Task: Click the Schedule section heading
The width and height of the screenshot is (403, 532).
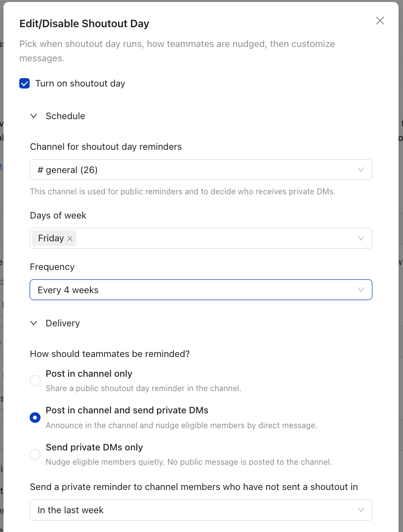Action: coord(65,116)
